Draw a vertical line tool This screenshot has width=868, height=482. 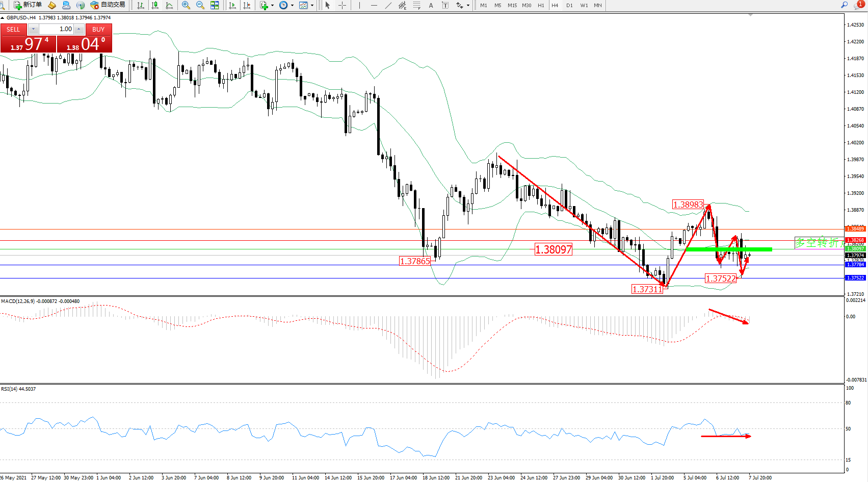click(359, 5)
